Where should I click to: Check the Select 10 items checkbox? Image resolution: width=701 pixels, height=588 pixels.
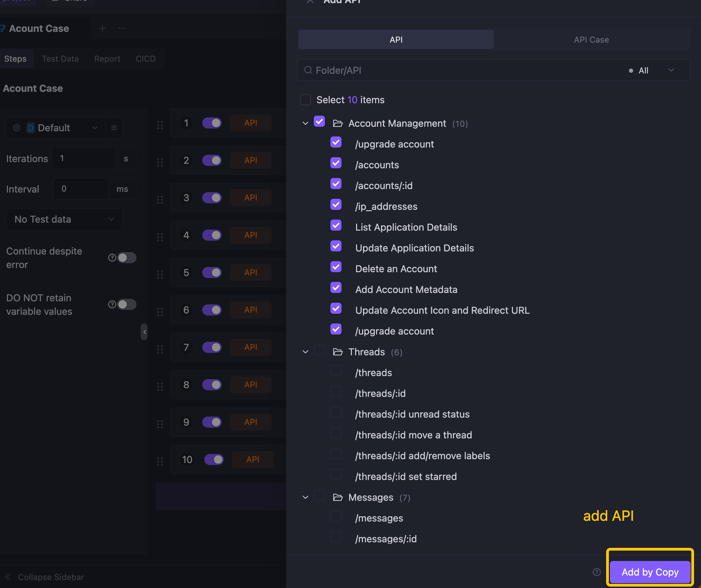tap(305, 99)
